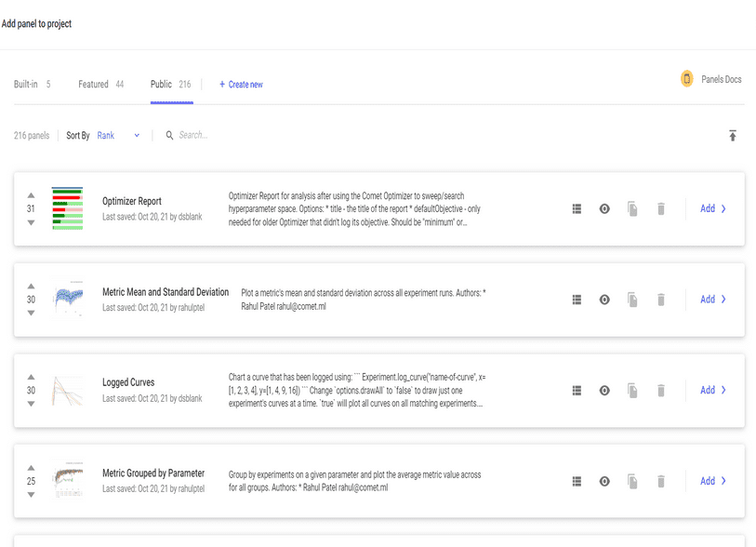Image resolution: width=756 pixels, height=547 pixels.
Task: Click the Metric Grouped by Parameter thumbnail
Action: click(x=68, y=481)
